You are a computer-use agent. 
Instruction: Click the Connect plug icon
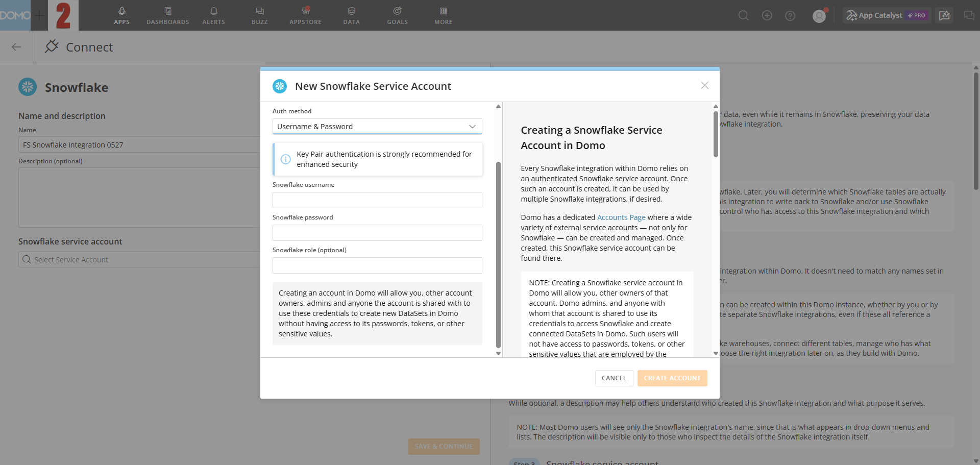(52, 46)
